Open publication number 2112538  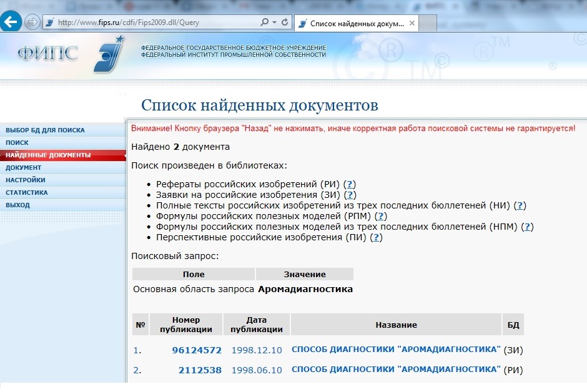click(x=200, y=370)
